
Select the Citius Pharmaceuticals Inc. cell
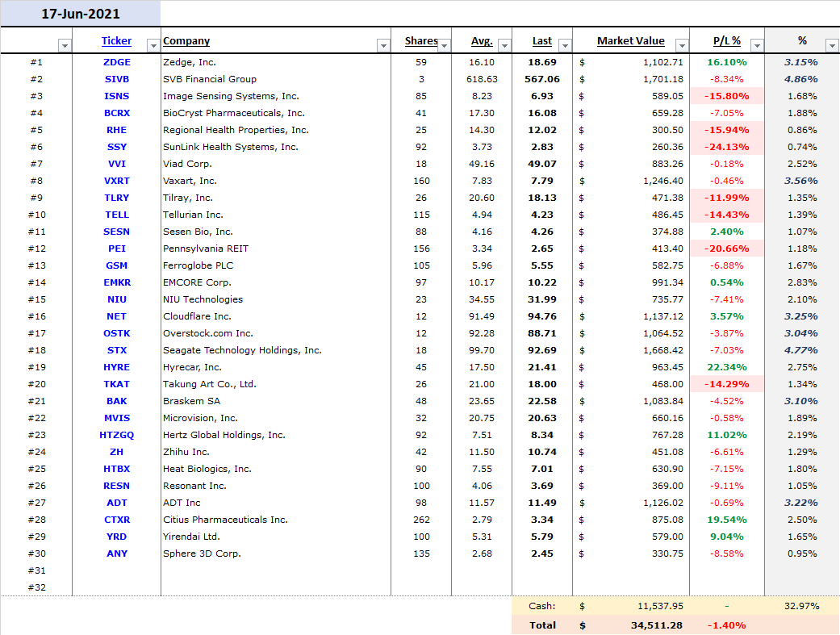click(x=276, y=520)
